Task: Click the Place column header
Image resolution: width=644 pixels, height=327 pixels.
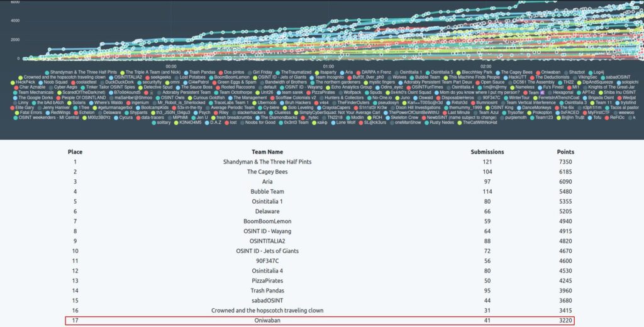Action: [x=75, y=152]
